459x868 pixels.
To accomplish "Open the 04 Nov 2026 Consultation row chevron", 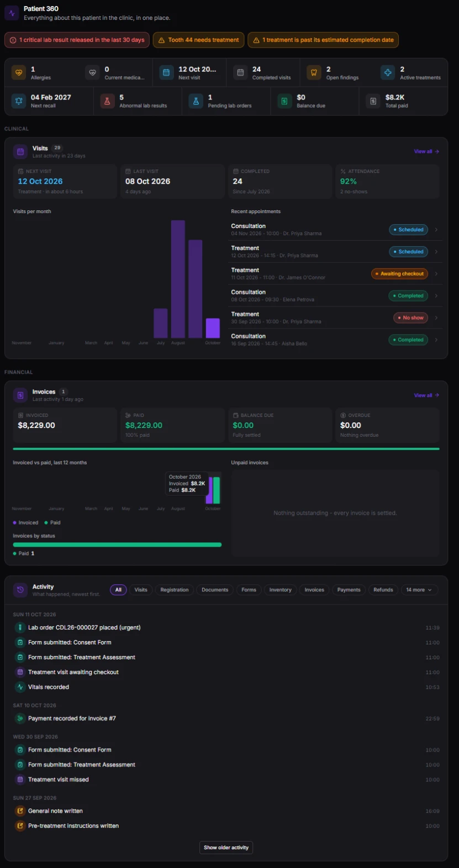I will coord(436,230).
